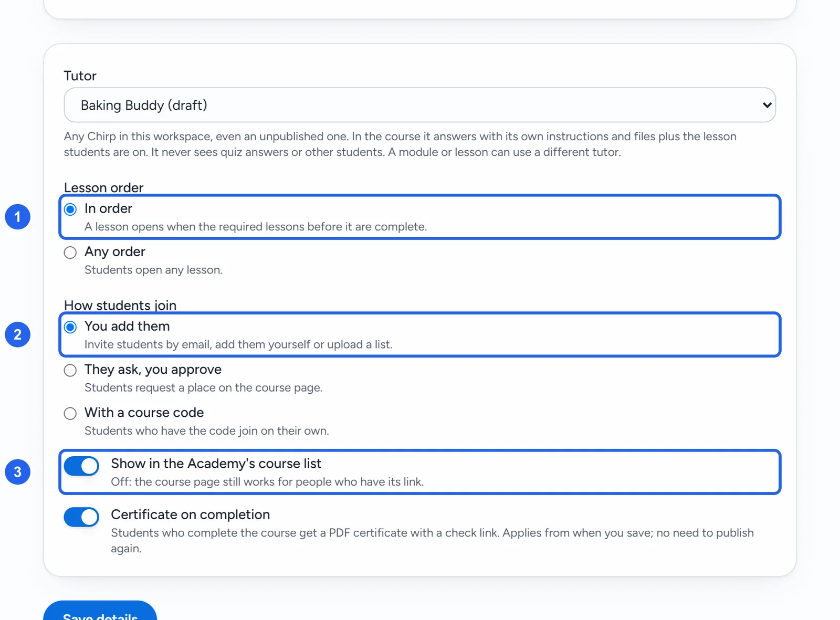Viewport: 840px width, 620px height.
Task: Toggle Show in the Academy's course list
Action: (x=81, y=466)
